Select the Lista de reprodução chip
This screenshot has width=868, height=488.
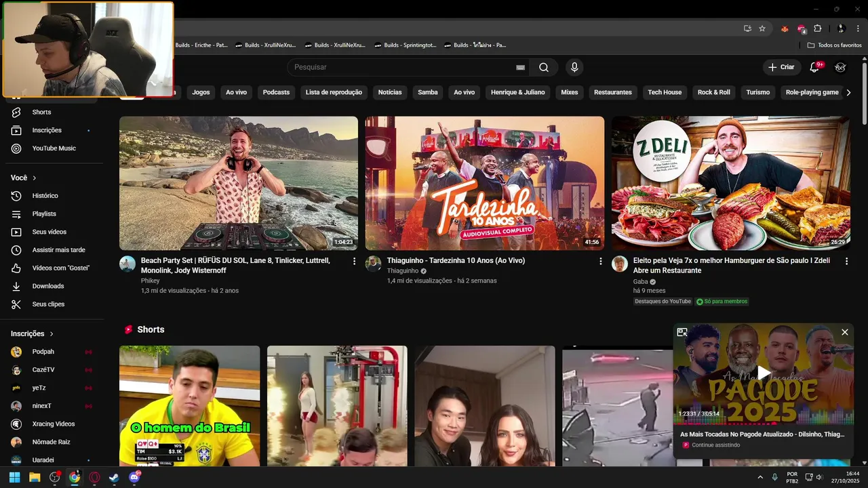(334, 92)
